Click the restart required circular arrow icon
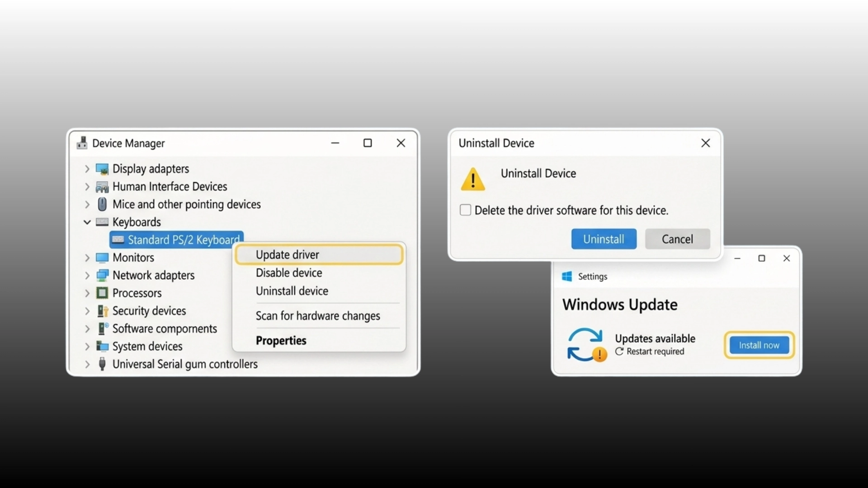This screenshot has height=488, width=868. point(619,352)
